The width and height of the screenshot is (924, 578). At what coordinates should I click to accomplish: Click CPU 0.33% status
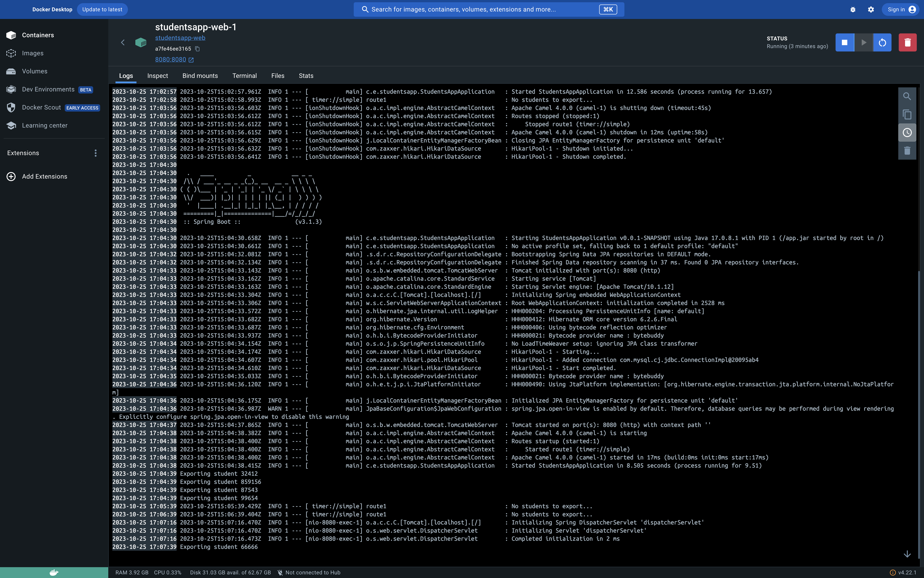168,573
